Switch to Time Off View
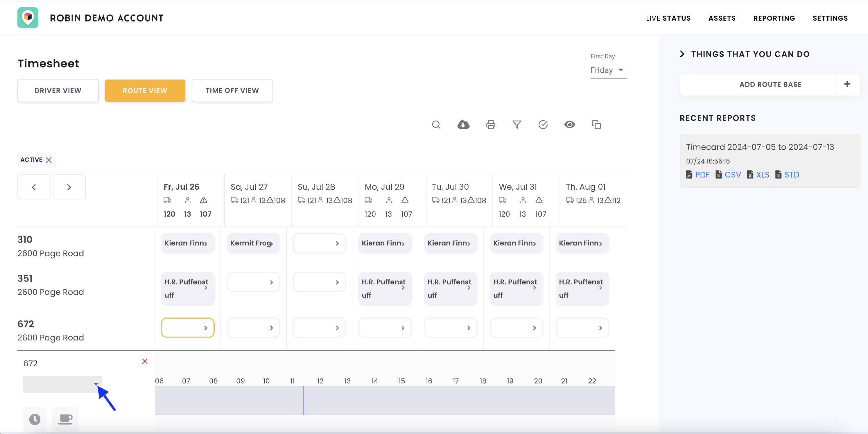This screenshot has width=868, height=434. [x=232, y=90]
